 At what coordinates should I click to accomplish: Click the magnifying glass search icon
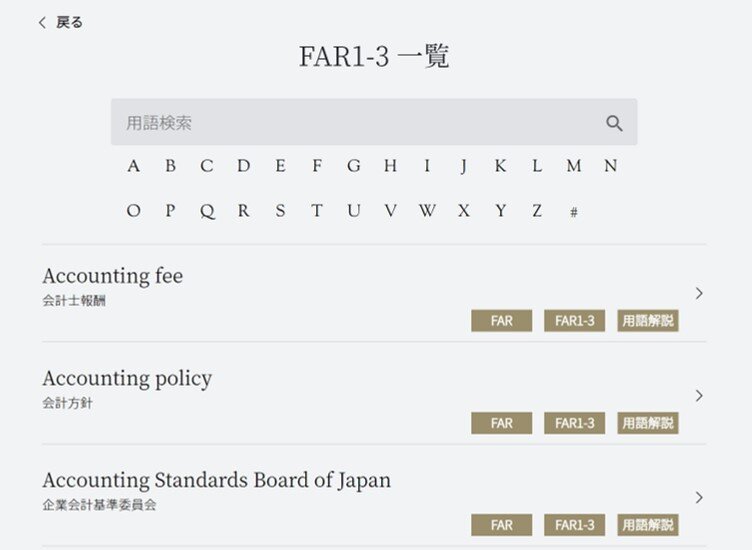click(x=614, y=123)
